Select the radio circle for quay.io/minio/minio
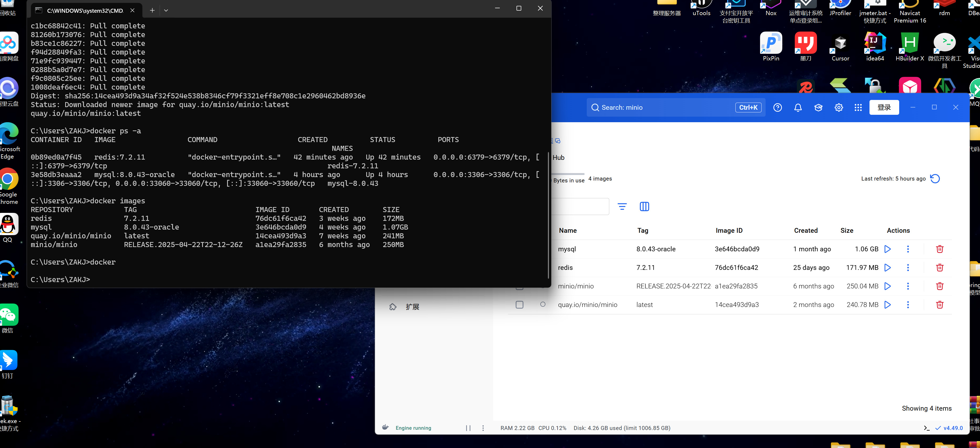 coord(542,305)
